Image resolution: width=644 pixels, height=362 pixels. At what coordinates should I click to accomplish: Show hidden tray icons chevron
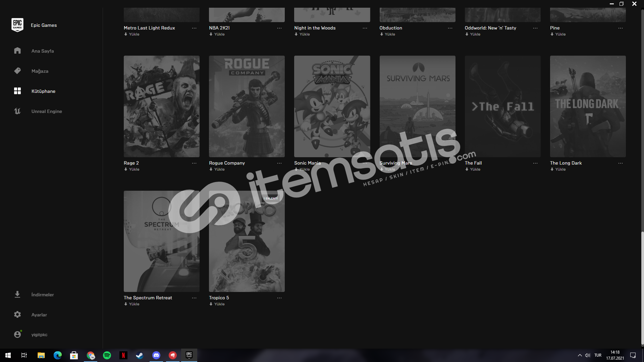point(580,355)
